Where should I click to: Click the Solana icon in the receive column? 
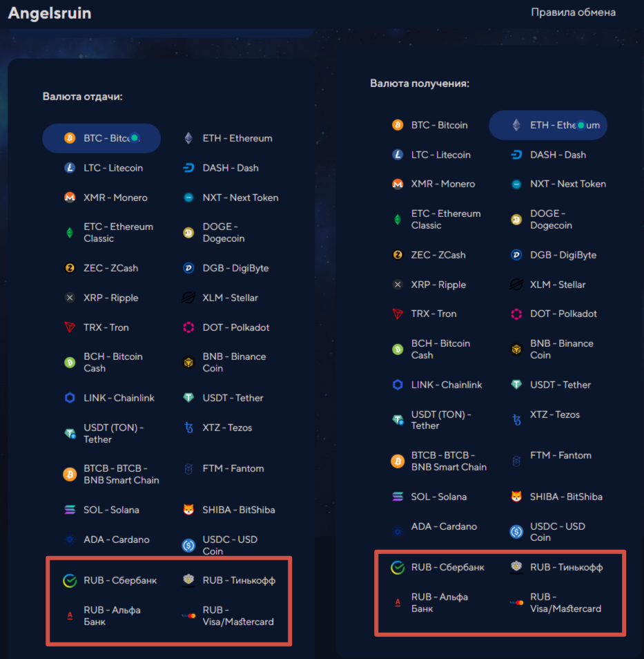[398, 497]
